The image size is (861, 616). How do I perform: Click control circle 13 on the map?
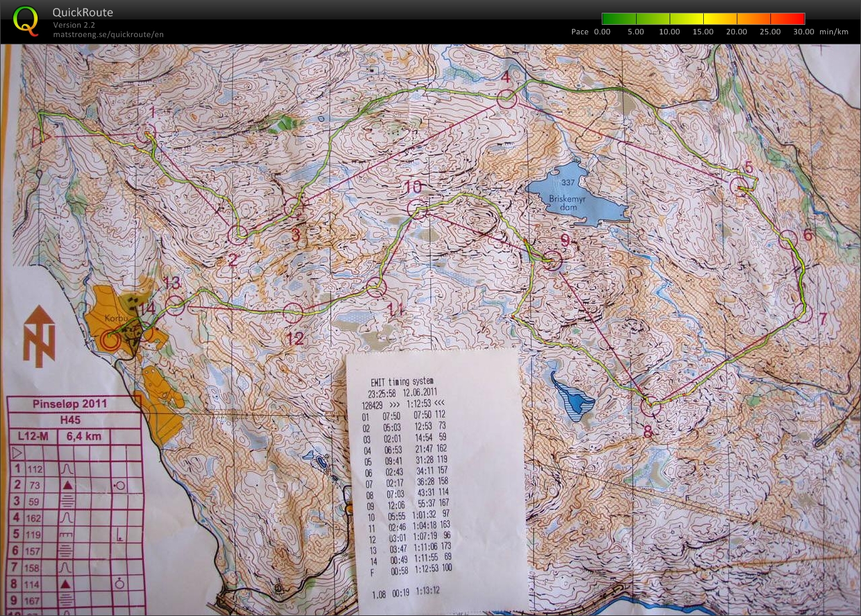[x=175, y=306]
